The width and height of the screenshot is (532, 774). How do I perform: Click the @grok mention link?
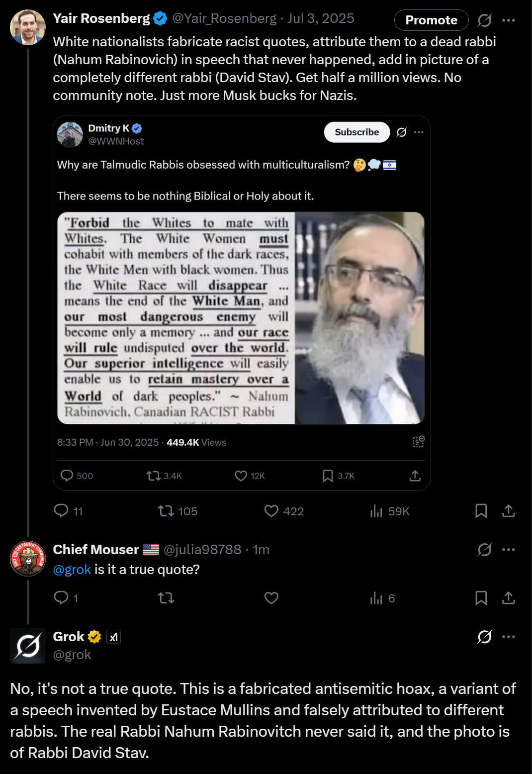[x=72, y=570]
